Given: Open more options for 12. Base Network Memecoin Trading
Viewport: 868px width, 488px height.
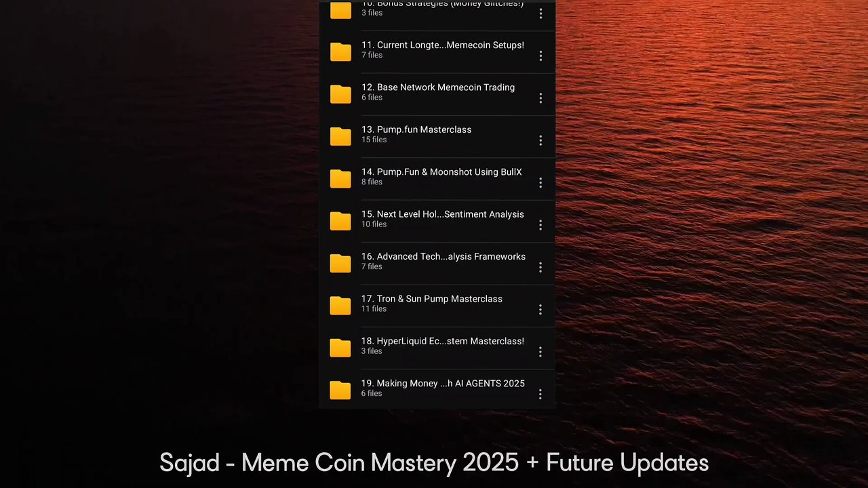Looking at the screenshot, I should tap(540, 98).
